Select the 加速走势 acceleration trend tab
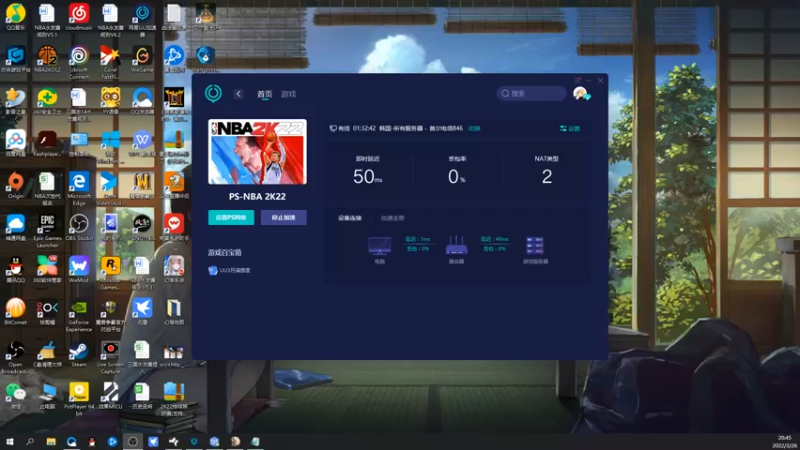This screenshot has height=450, width=800. coord(392,218)
